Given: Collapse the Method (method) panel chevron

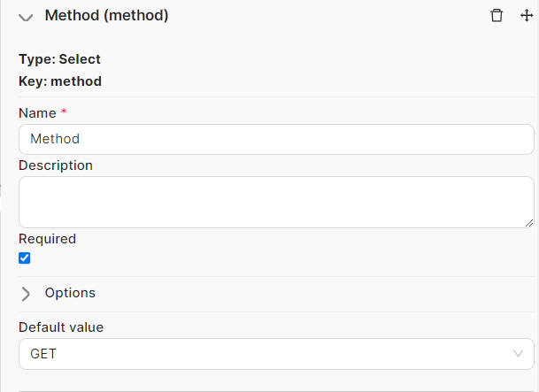Looking at the screenshot, I should [x=26, y=17].
